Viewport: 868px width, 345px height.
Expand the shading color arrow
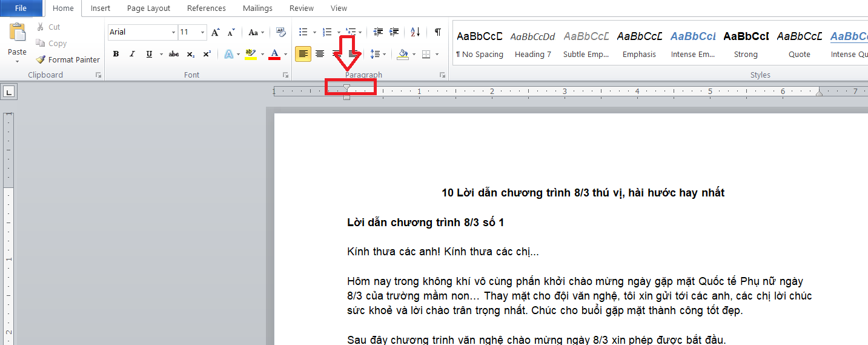[x=414, y=54]
